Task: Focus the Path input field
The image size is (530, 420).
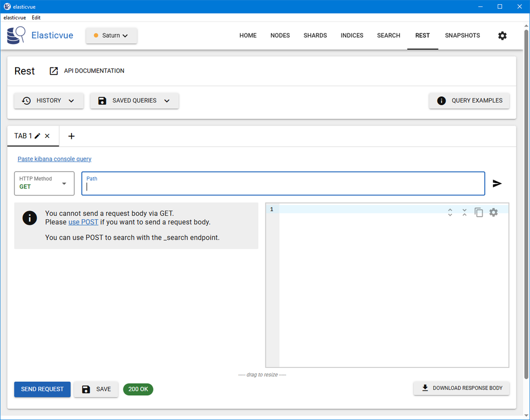Action: click(x=283, y=184)
